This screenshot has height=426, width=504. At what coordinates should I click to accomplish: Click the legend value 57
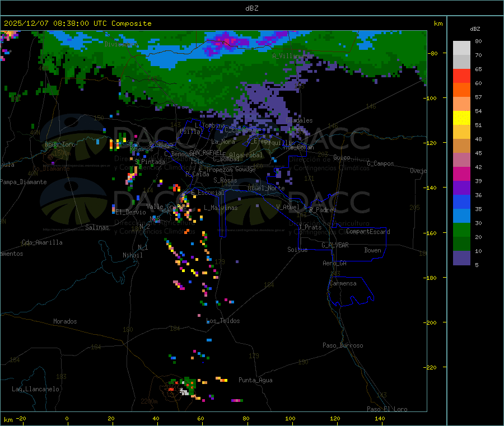tap(478, 97)
